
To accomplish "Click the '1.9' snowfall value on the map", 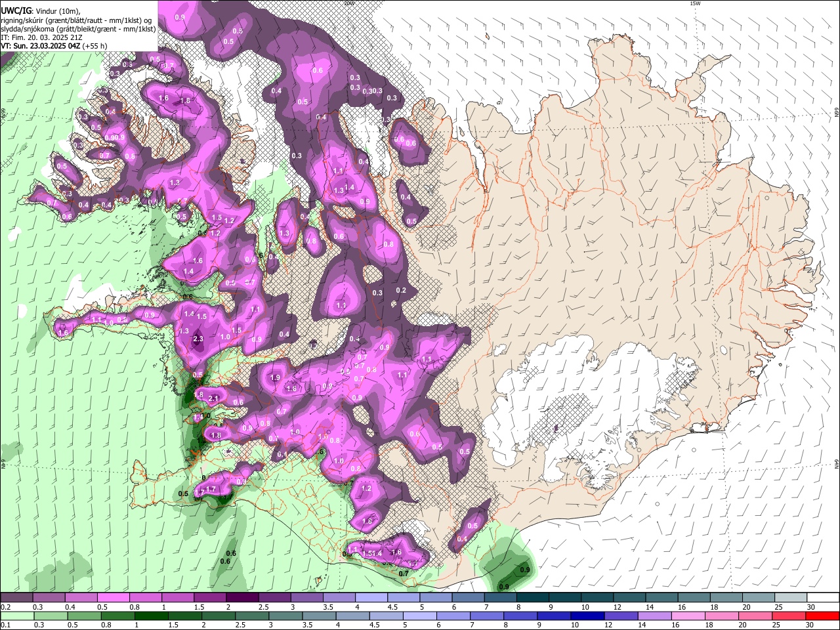I will point(275,378).
